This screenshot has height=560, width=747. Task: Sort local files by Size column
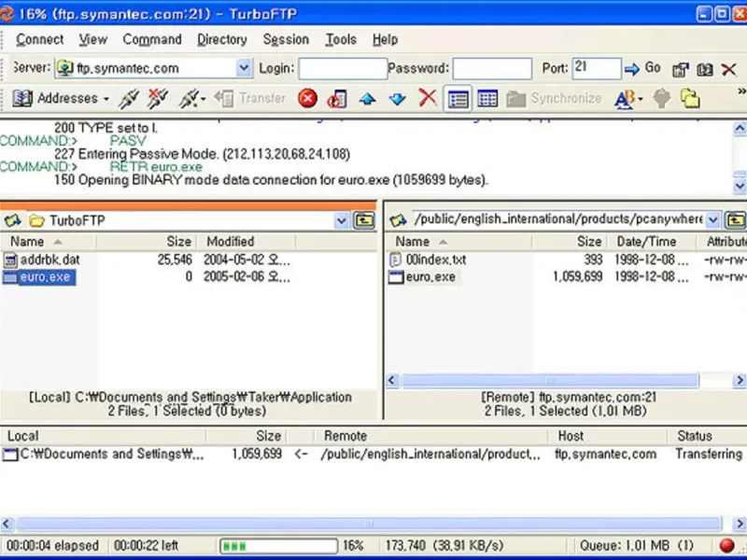click(x=147, y=242)
